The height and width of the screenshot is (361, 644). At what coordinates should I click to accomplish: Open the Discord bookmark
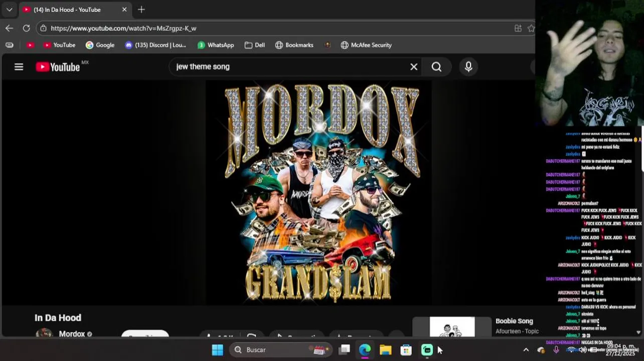[x=155, y=45]
